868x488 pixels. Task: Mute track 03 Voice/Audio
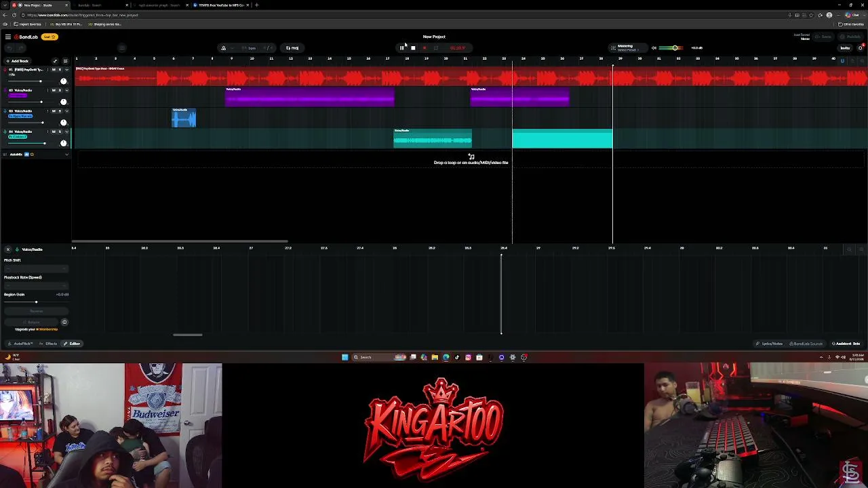click(55, 111)
